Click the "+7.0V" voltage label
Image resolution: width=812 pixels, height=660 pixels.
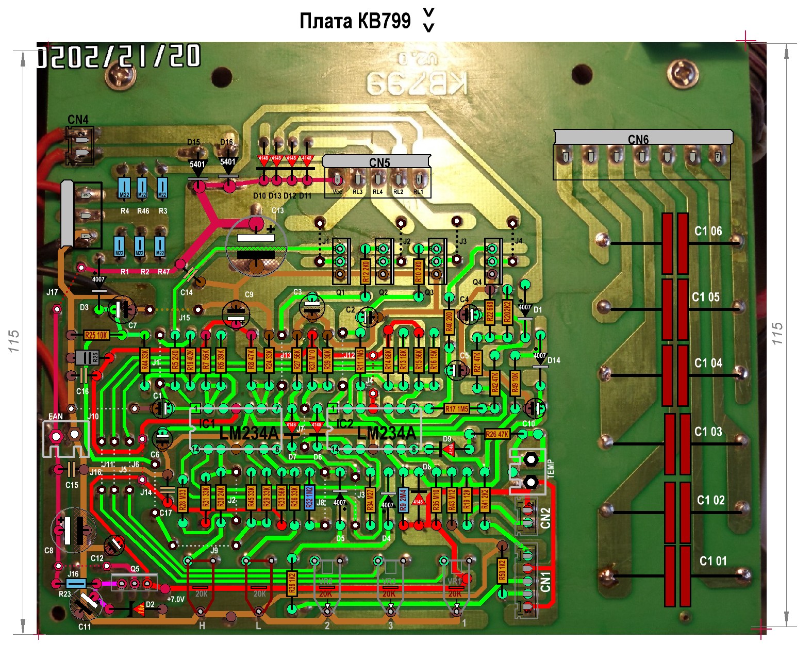coord(175,599)
